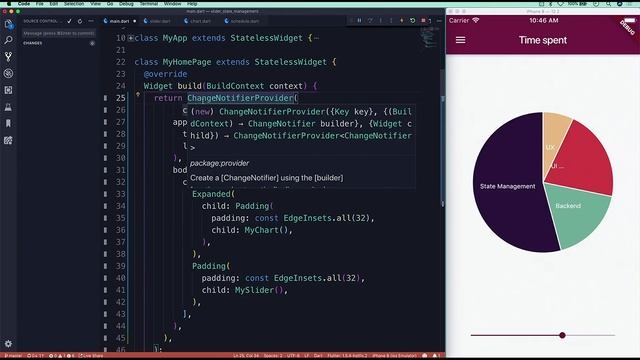
Task: Refresh source control with circular arrow
Action: click(x=80, y=21)
